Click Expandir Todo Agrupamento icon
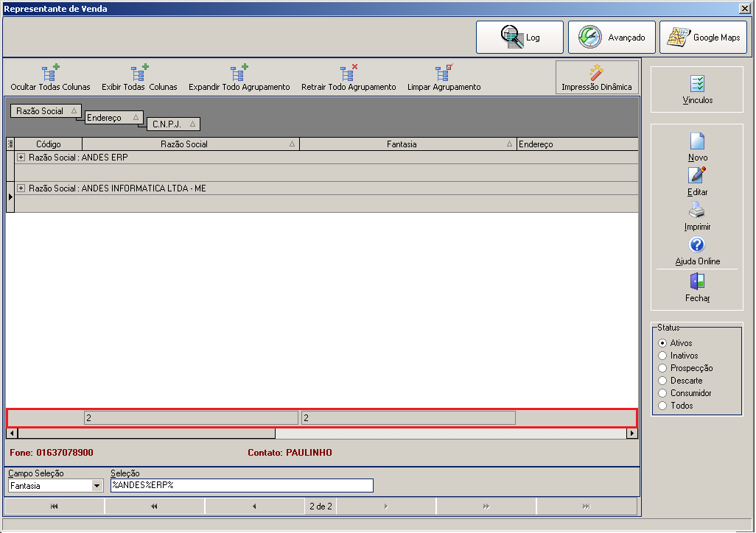 [x=239, y=72]
